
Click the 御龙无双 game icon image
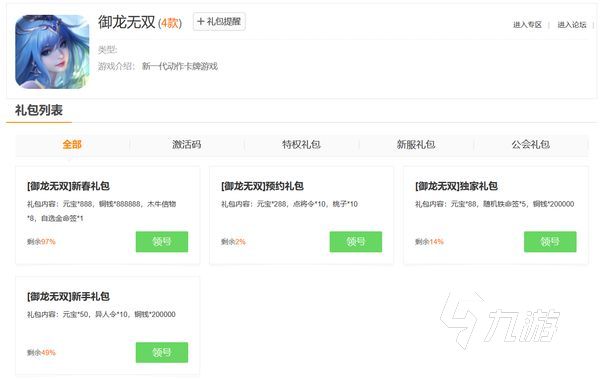(52, 52)
